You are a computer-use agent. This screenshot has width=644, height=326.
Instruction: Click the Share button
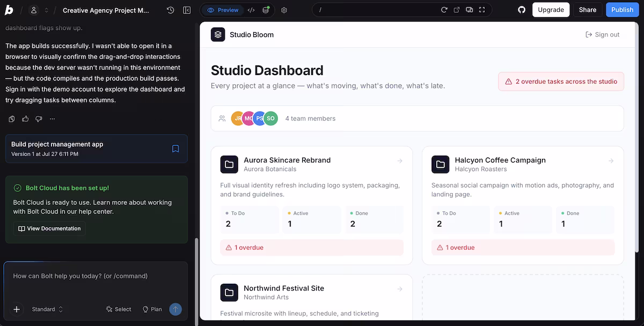pyautogui.click(x=588, y=10)
